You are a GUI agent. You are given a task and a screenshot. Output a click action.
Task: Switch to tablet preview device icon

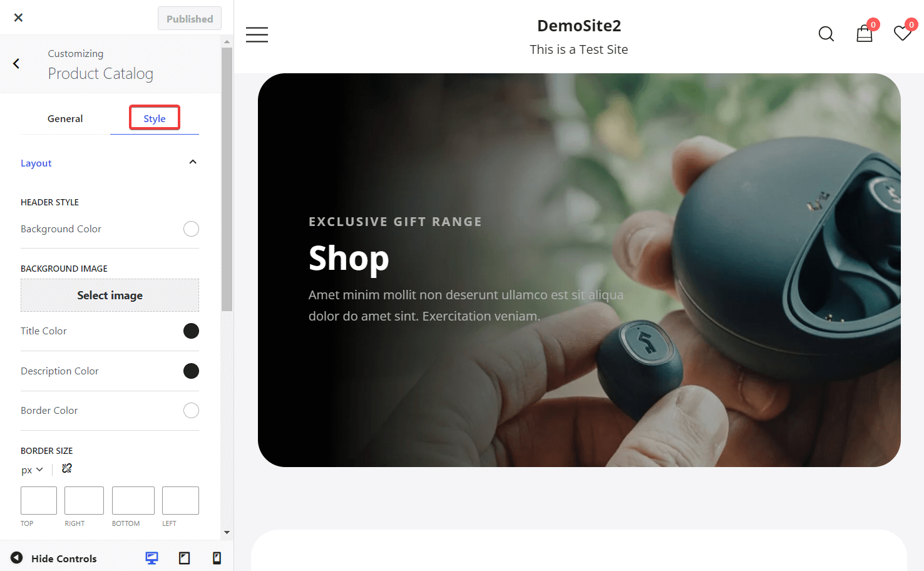pos(185,558)
